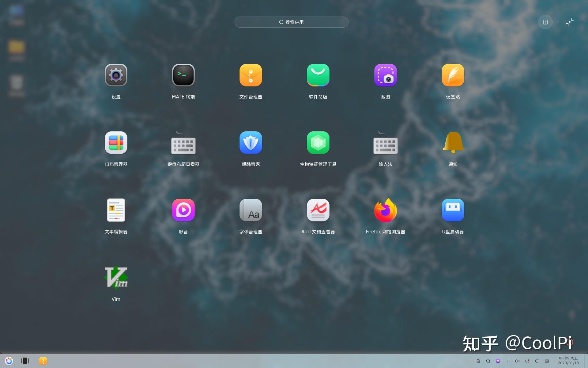Launch U盘启动器 USB creator
The image size is (588, 368).
pos(453,210)
